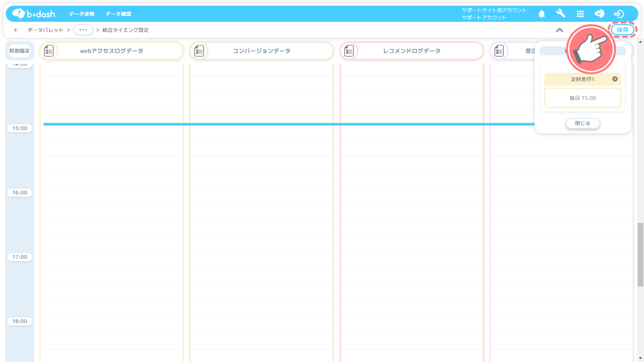Select the レコメンドログデータ column header
Image resolution: width=644 pixels, height=362 pixels.
(412, 51)
